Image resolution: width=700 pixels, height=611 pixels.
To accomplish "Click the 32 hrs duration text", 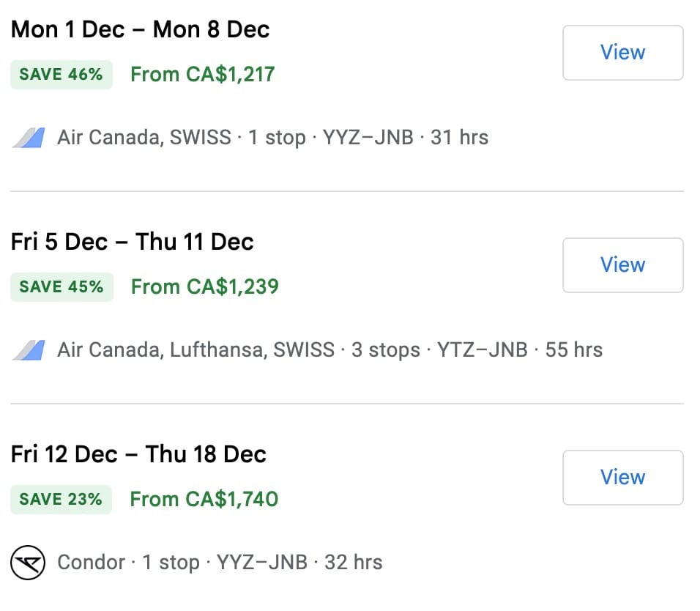I will coord(354,563).
